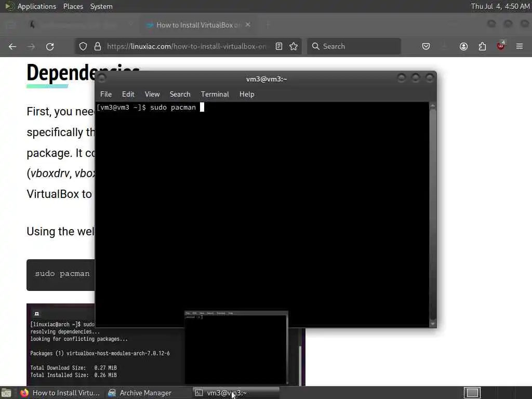
Task: Click the terminal vertical scrollbar
Action: pyautogui.click(x=433, y=215)
